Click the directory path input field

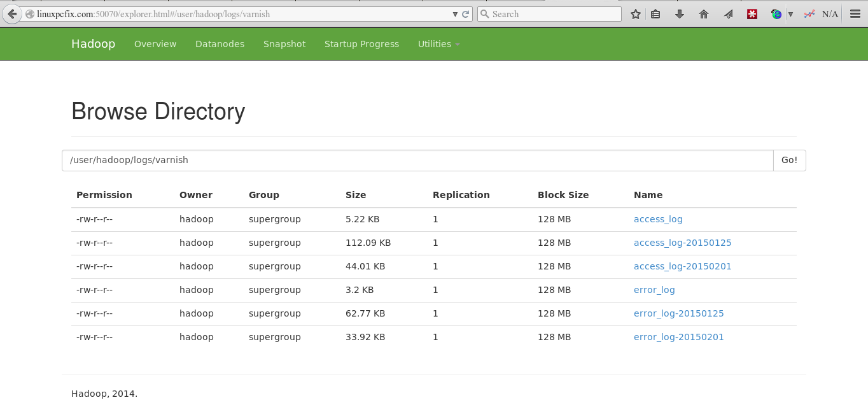[417, 161]
